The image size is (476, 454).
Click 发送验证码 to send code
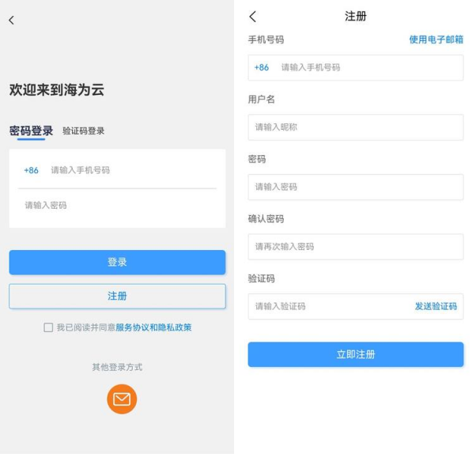[436, 306]
